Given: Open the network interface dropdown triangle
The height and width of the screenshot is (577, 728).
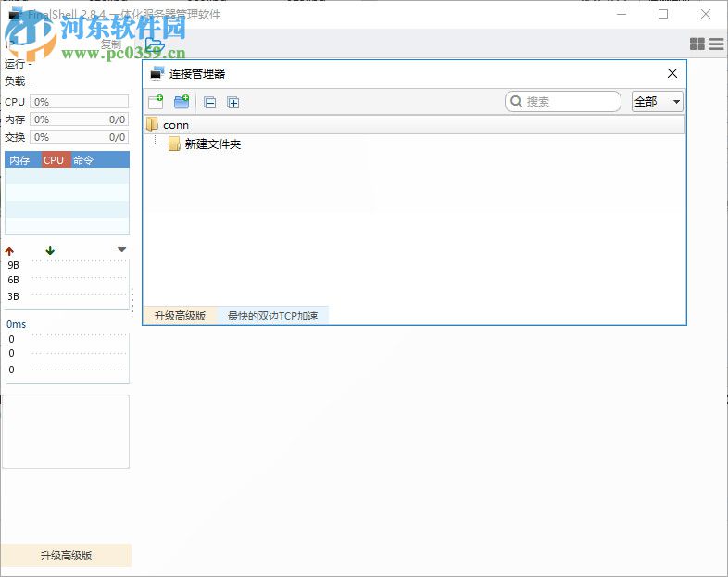Looking at the screenshot, I should (121, 250).
